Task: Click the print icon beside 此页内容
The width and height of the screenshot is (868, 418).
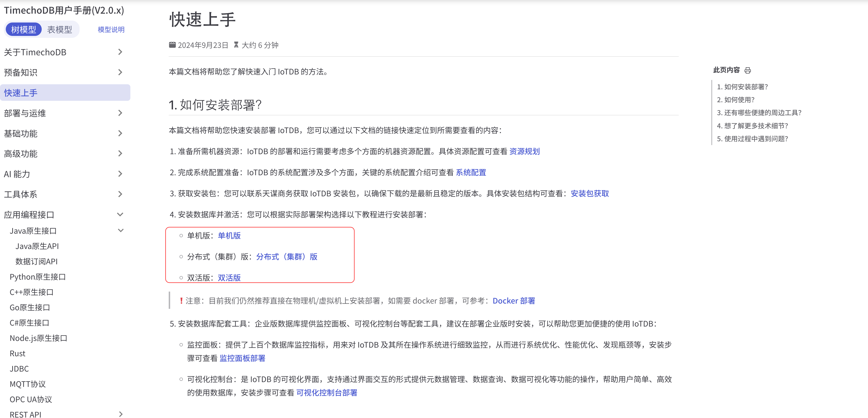Action: point(747,70)
